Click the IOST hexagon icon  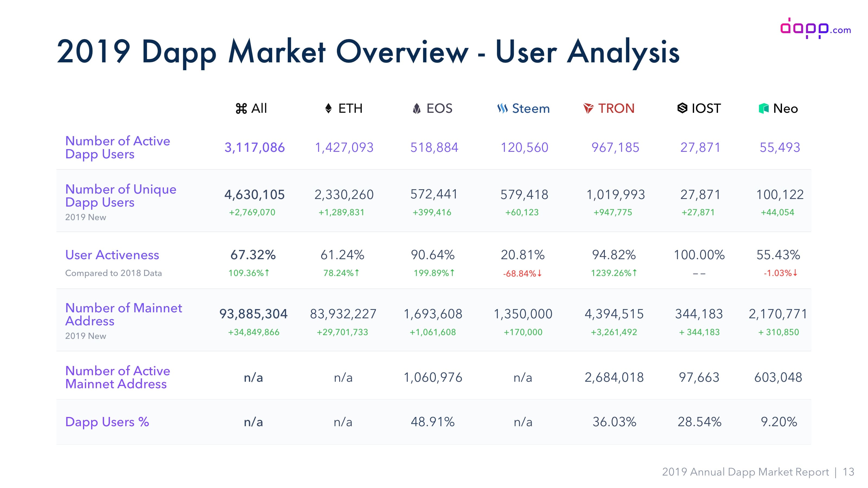point(682,108)
